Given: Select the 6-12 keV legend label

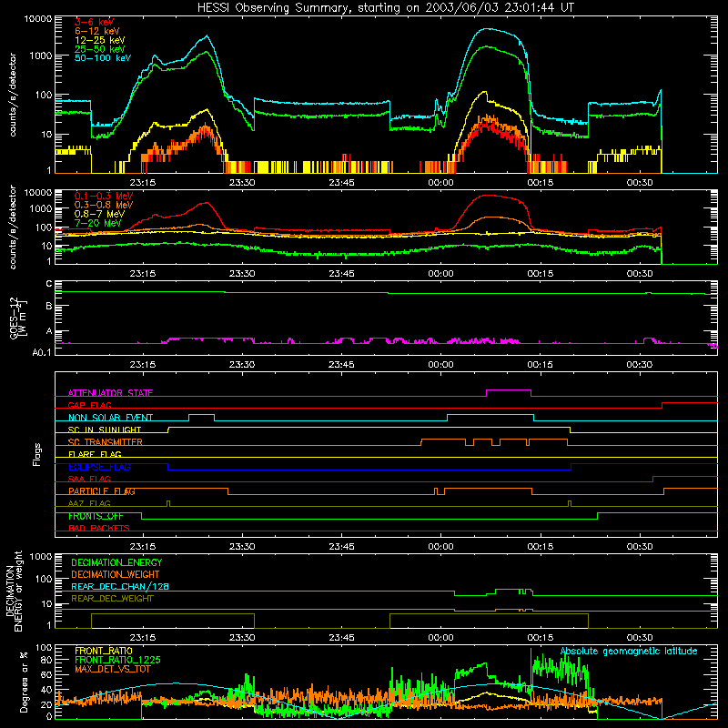Looking at the screenshot, I should click(x=97, y=31).
